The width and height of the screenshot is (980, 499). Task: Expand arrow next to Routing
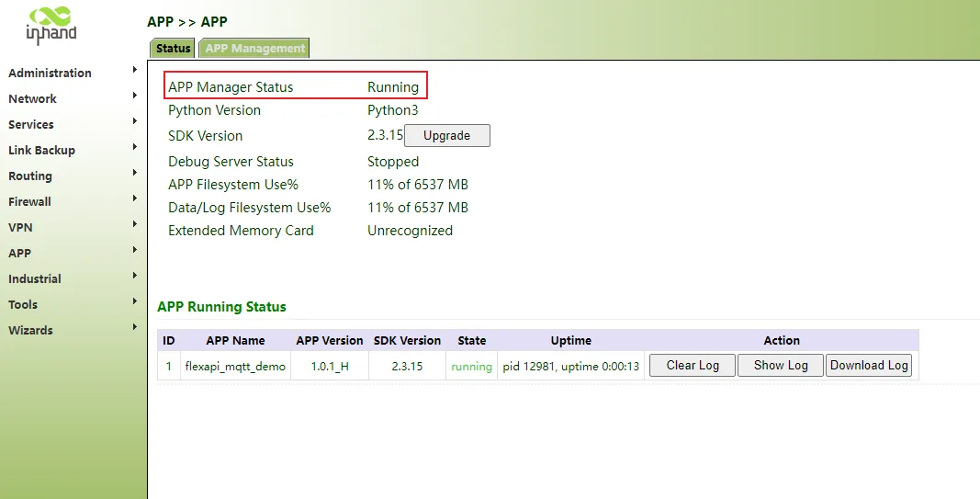(134, 173)
